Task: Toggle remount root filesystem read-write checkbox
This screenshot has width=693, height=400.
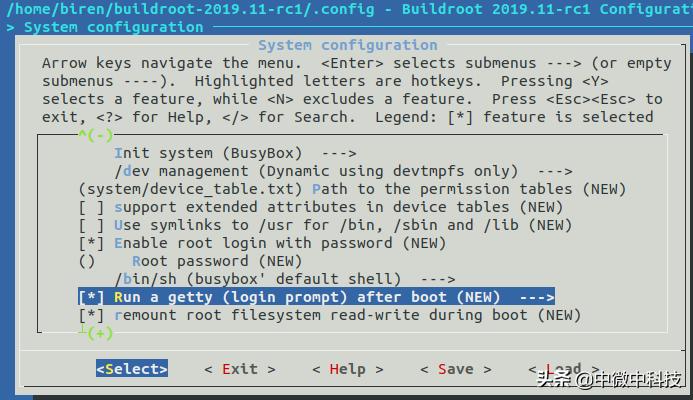Action: pyautogui.click(x=91, y=316)
